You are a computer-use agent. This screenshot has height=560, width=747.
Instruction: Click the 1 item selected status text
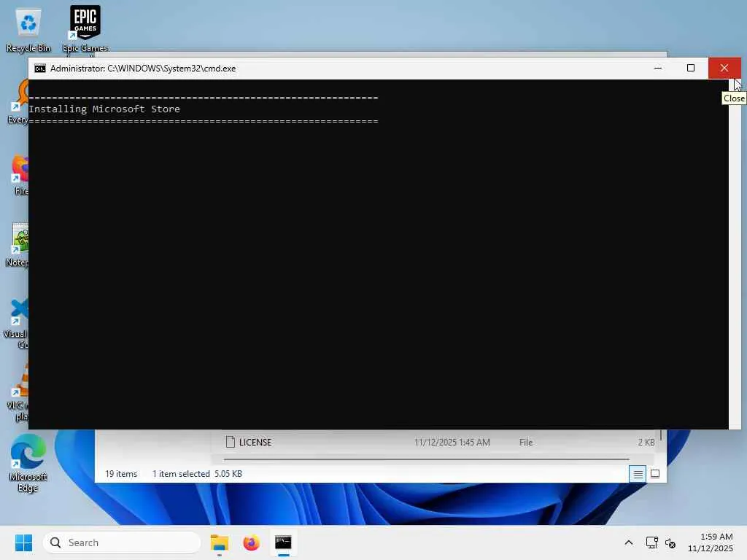coord(181,474)
